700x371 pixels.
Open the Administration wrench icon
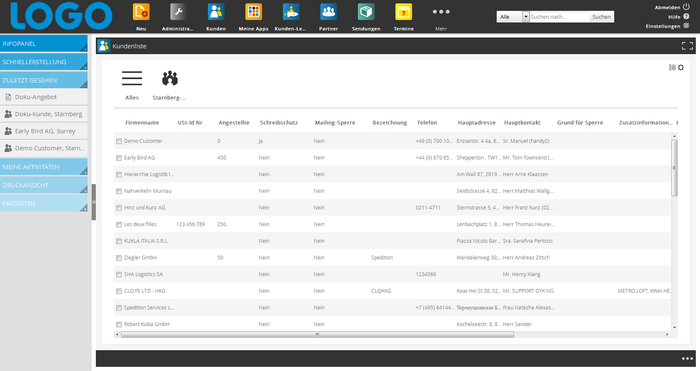click(179, 12)
